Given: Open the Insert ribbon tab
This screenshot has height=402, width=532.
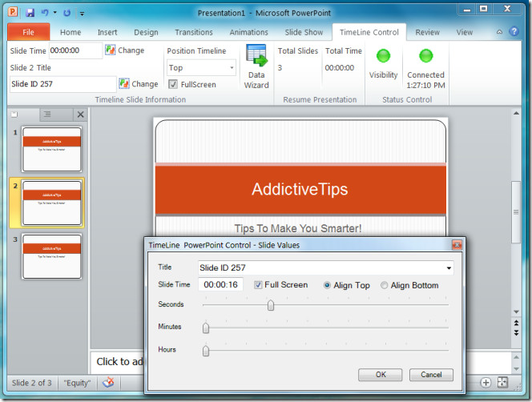Looking at the screenshot, I should [x=107, y=32].
